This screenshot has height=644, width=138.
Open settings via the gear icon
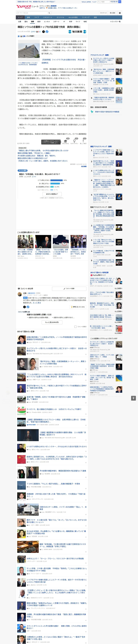120,13
